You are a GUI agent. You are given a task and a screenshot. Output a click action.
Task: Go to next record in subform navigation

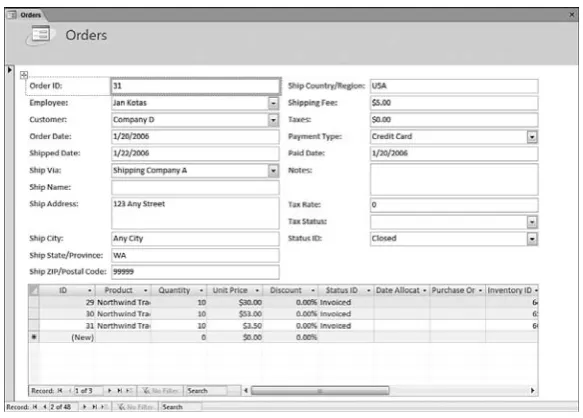pyautogui.click(x=109, y=391)
